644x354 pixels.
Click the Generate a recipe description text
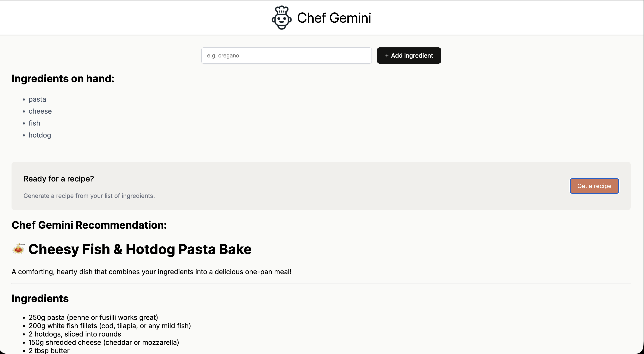pyautogui.click(x=89, y=196)
